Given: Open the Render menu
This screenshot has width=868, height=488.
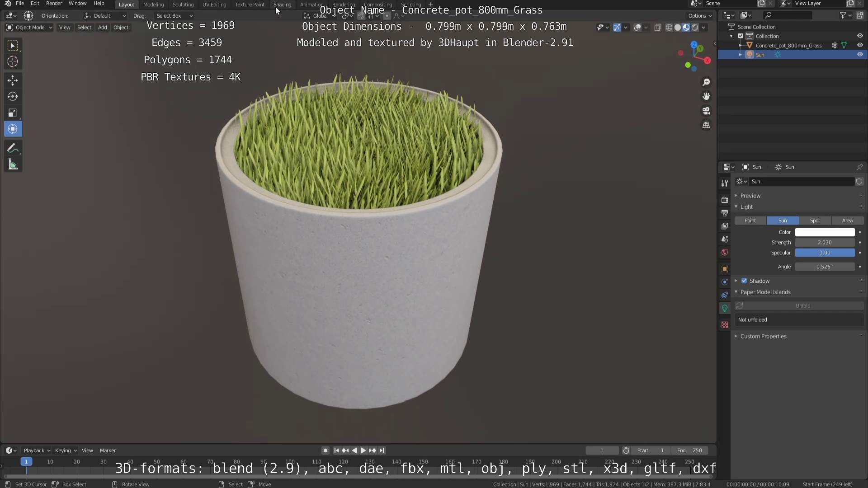Looking at the screenshot, I should 54,4.
